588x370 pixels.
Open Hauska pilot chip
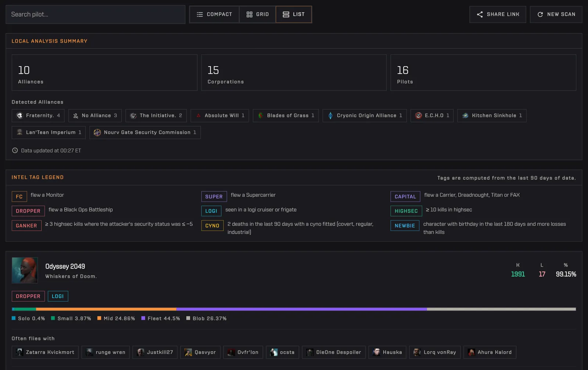tap(387, 352)
